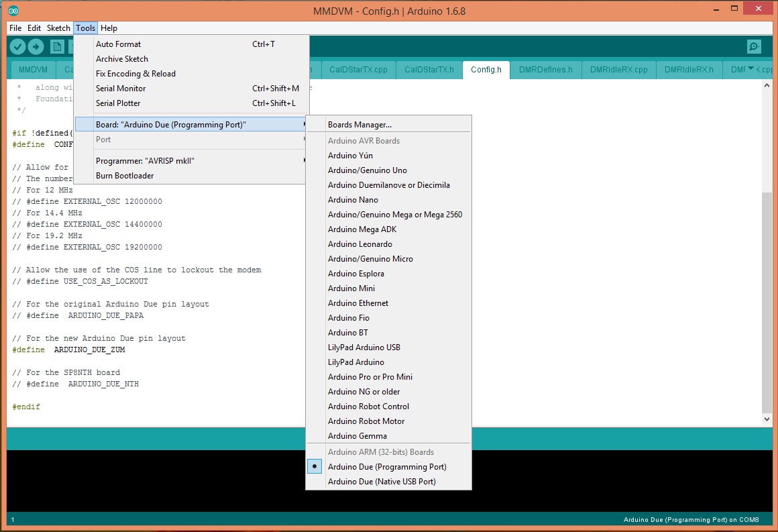This screenshot has height=532, width=778.
Task: Click the editor vertical scrollbar thumb
Action: coord(767,303)
